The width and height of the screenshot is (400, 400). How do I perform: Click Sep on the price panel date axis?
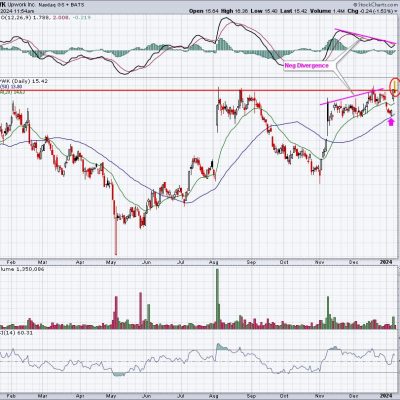click(251, 262)
